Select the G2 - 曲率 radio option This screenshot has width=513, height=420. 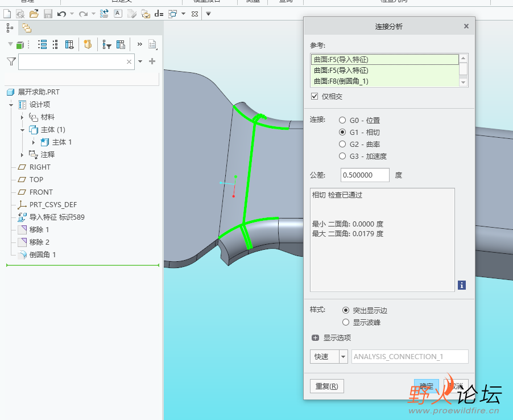[342, 144]
